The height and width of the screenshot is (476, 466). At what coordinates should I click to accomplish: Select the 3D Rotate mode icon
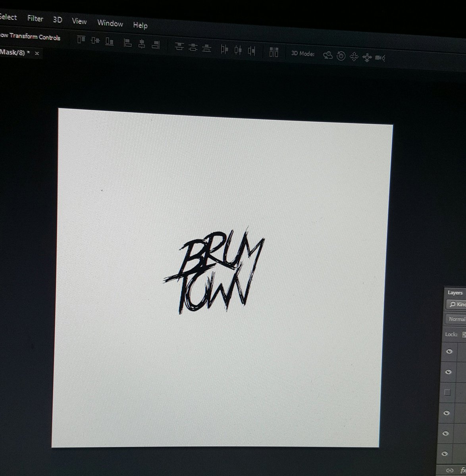[x=327, y=56]
